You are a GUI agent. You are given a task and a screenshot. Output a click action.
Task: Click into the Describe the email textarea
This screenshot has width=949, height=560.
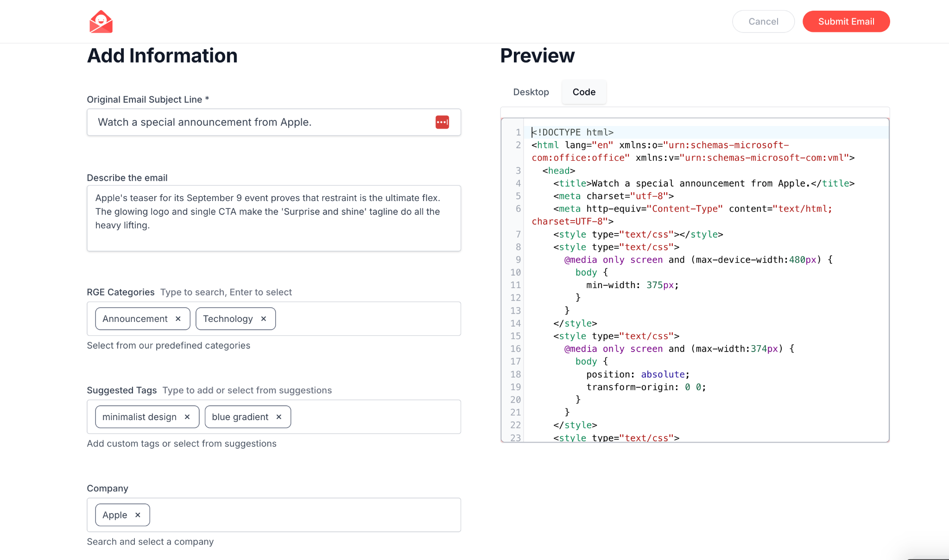[274, 218]
